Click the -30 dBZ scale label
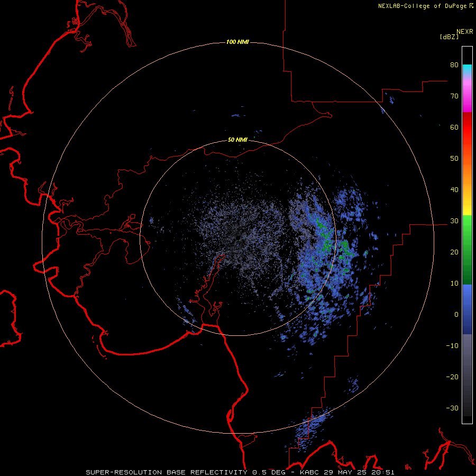The width and height of the screenshot is (476, 476). click(452, 408)
